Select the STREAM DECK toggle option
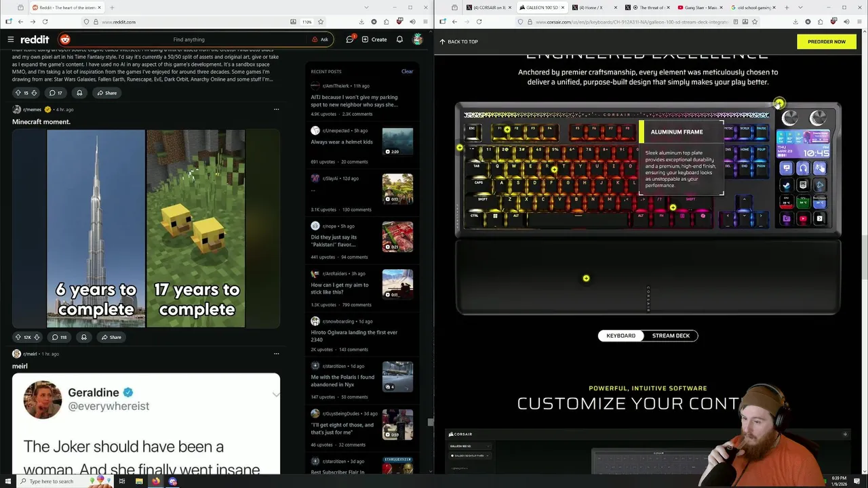The width and height of the screenshot is (868, 488). coord(671,335)
